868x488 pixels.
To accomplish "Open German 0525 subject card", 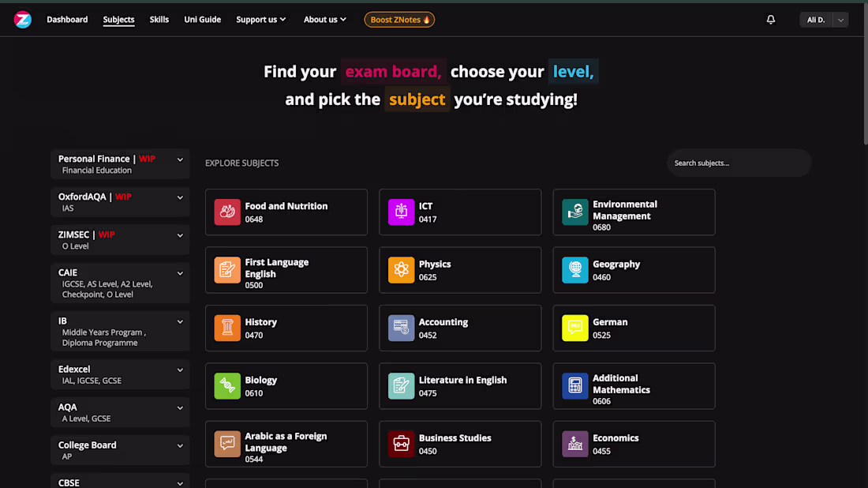I will (634, 328).
